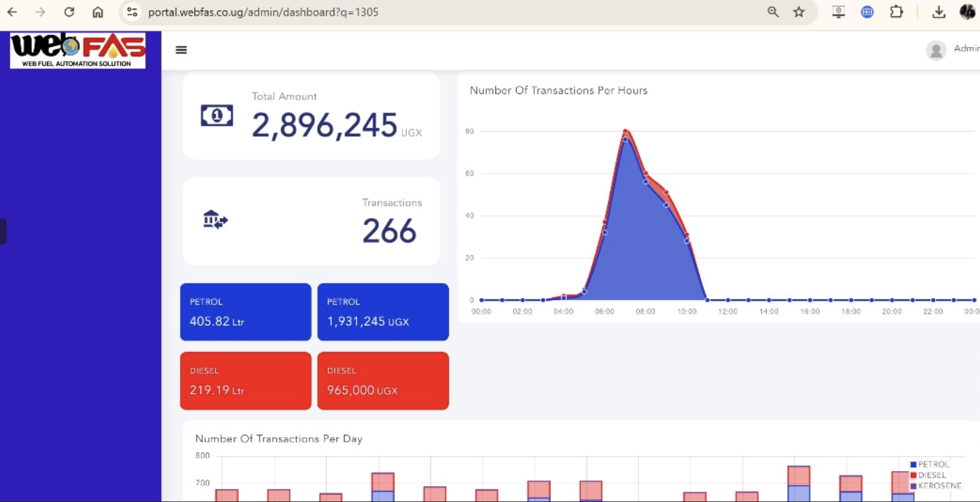980x502 pixels.
Task: Go to browser home icon
Action: [98, 12]
